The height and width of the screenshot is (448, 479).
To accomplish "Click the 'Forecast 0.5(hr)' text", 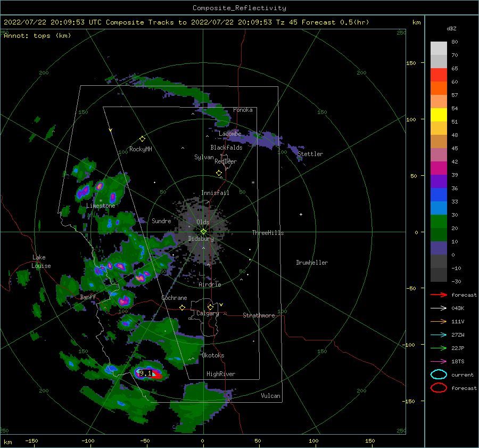I will [335, 22].
